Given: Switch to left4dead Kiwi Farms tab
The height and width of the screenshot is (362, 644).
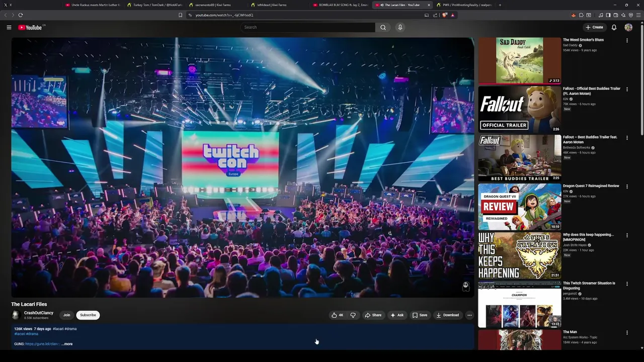Looking at the screenshot, I should tap(278, 5).
